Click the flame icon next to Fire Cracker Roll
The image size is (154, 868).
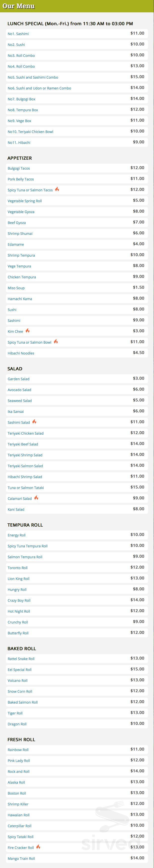[x=38, y=847]
